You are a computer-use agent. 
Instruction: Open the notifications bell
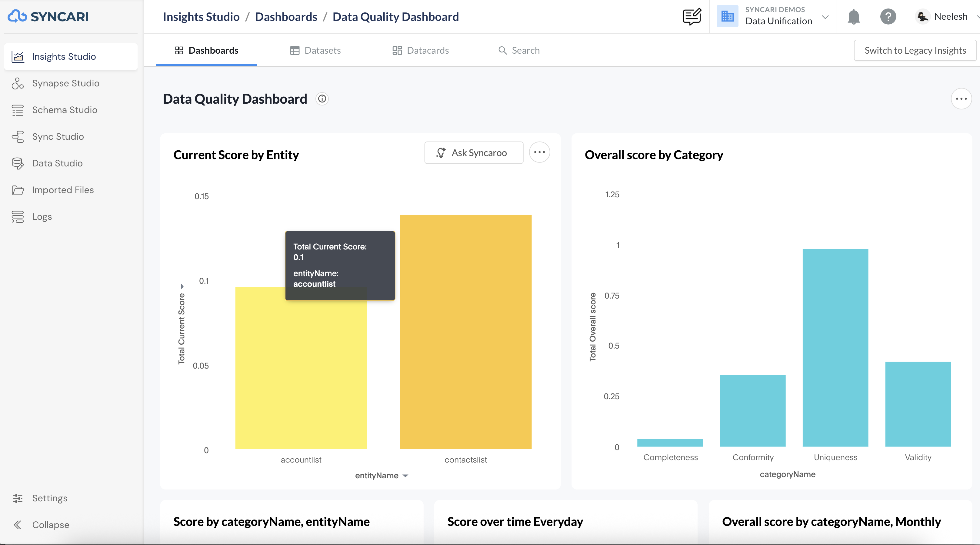pos(854,16)
